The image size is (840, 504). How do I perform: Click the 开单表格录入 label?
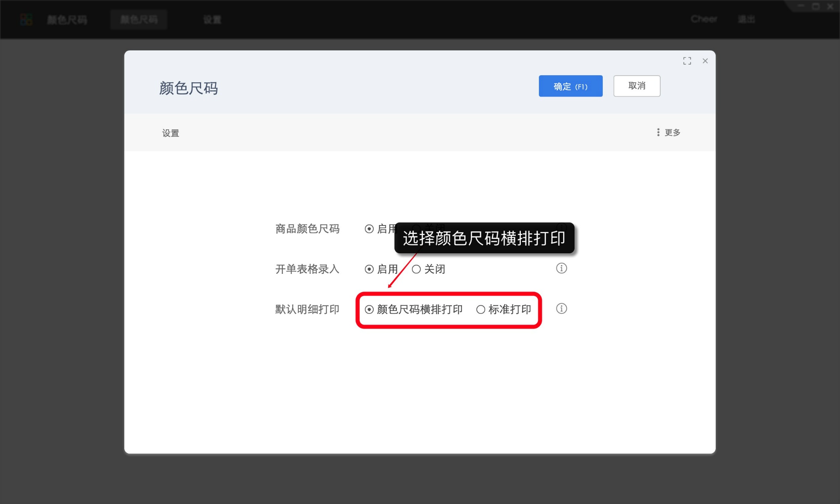coord(307,269)
